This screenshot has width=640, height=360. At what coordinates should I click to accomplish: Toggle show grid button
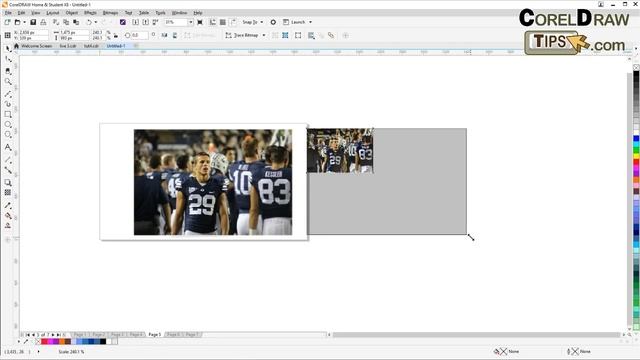(222, 22)
